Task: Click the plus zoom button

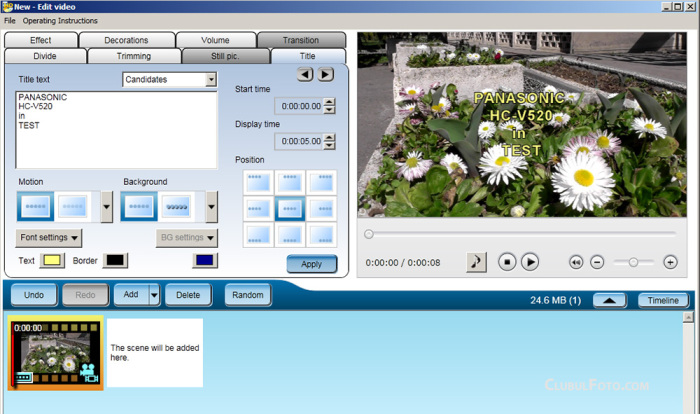Action: [x=670, y=262]
